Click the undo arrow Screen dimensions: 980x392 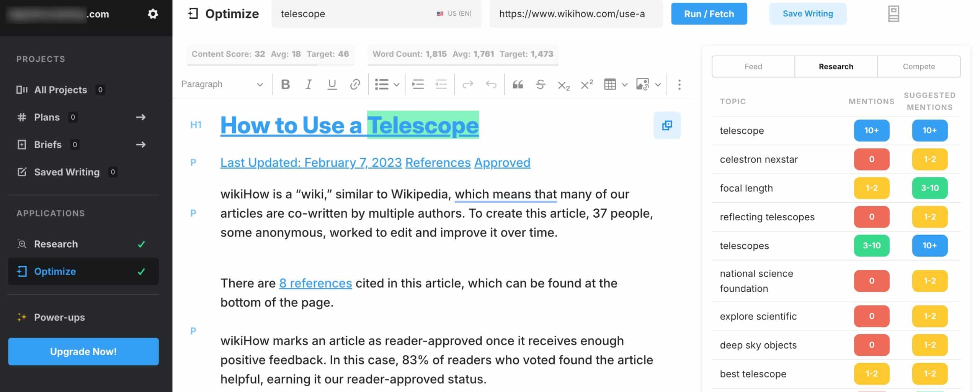point(491,84)
